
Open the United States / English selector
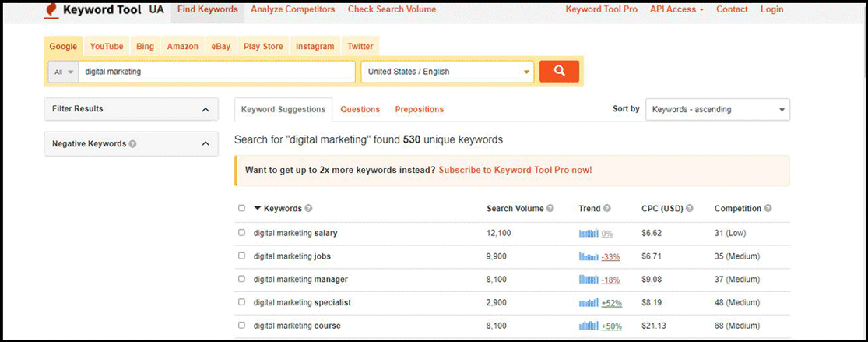pyautogui.click(x=448, y=72)
